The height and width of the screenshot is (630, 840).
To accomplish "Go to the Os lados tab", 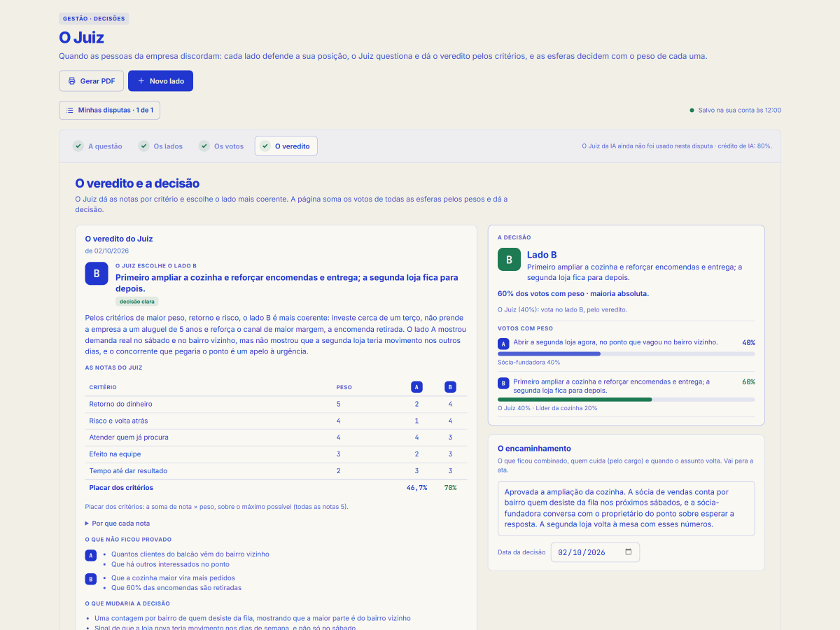I will click(160, 146).
